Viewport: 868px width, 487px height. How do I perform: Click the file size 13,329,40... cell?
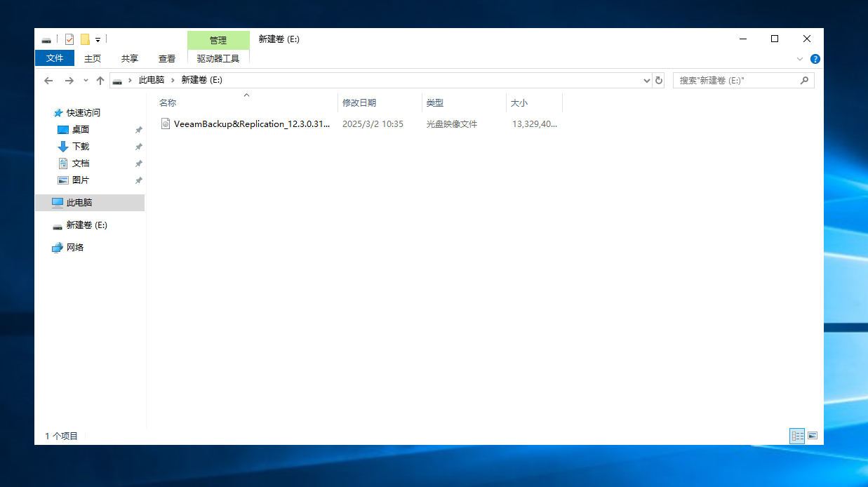pyautogui.click(x=535, y=124)
